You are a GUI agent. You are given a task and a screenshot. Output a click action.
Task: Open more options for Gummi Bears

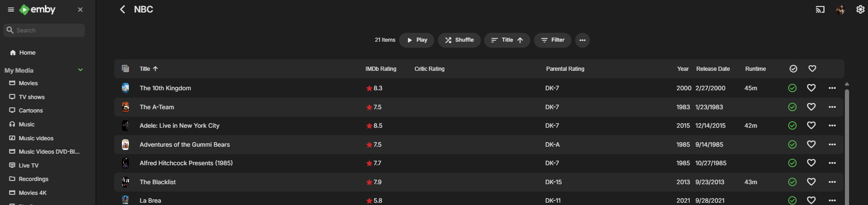point(832,144)
